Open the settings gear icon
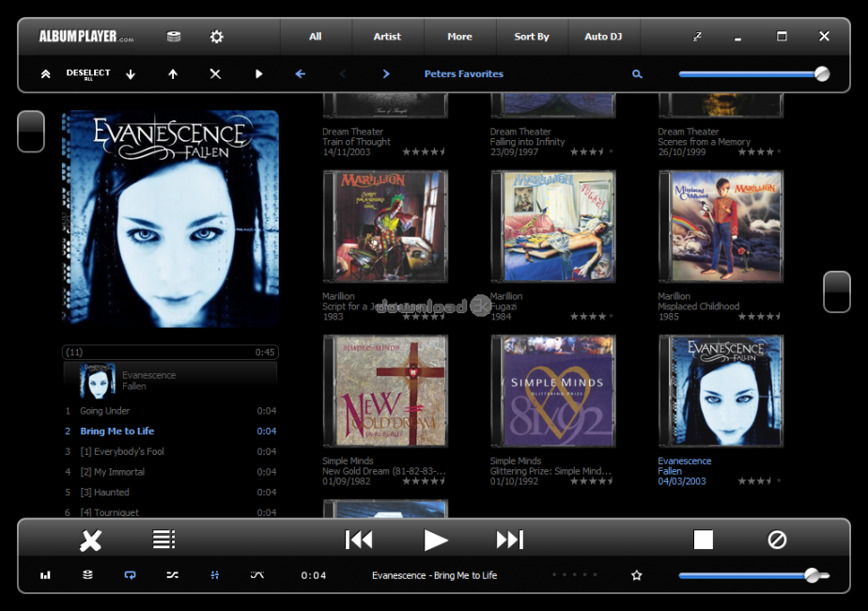Viewport: 868px width, 611px height. (217, 37)
